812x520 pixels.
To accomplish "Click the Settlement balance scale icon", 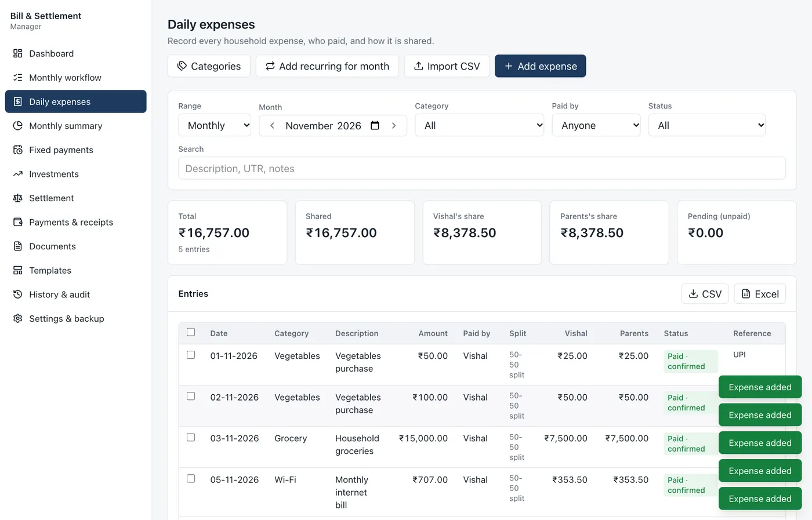I will click(18, 198).
